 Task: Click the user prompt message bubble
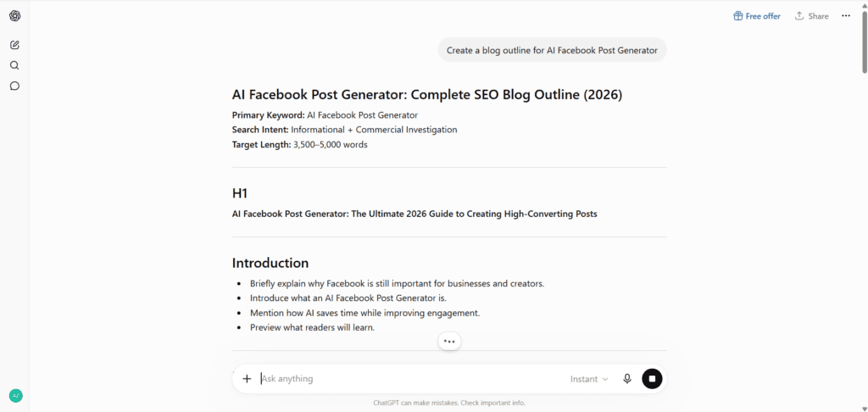552,50
